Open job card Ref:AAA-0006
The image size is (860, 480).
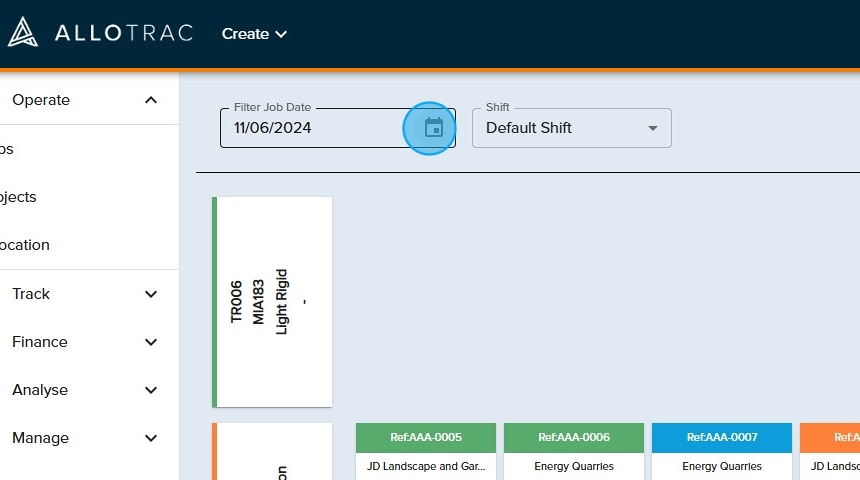point(574,437)
